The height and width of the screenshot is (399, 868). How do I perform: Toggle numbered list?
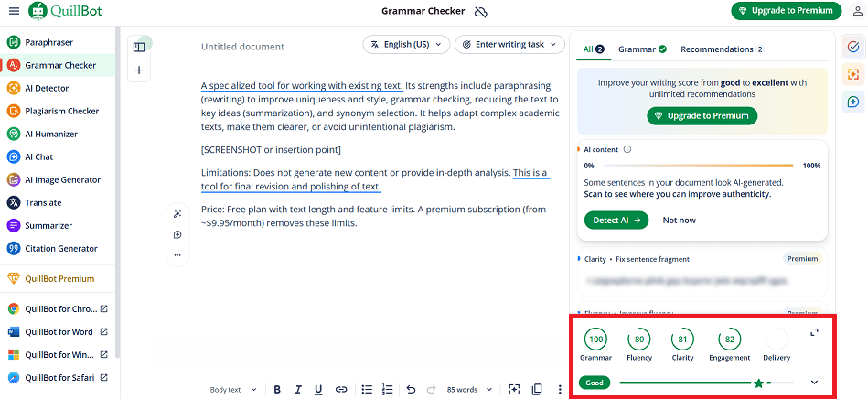pyautogui.click(x=388, y=390)
